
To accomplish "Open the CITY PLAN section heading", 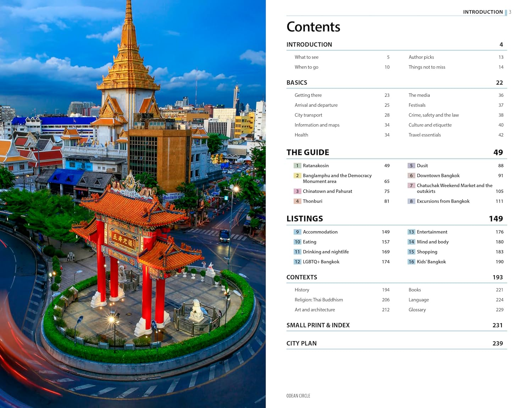I will point(301,343).
